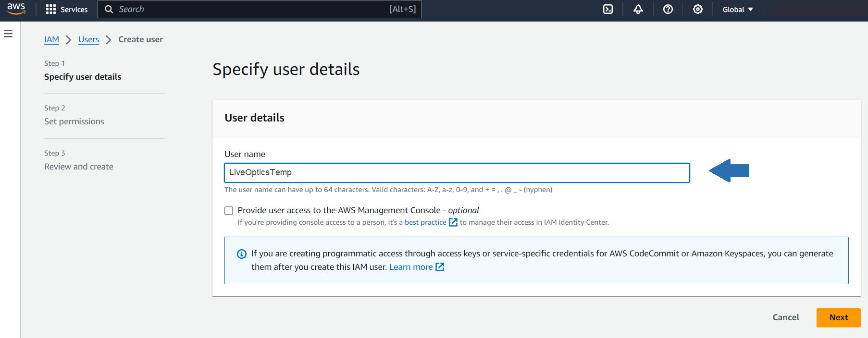Open the settings gear icon
Viewport: 868px width, 338px height.
click(x=698, y=9)
